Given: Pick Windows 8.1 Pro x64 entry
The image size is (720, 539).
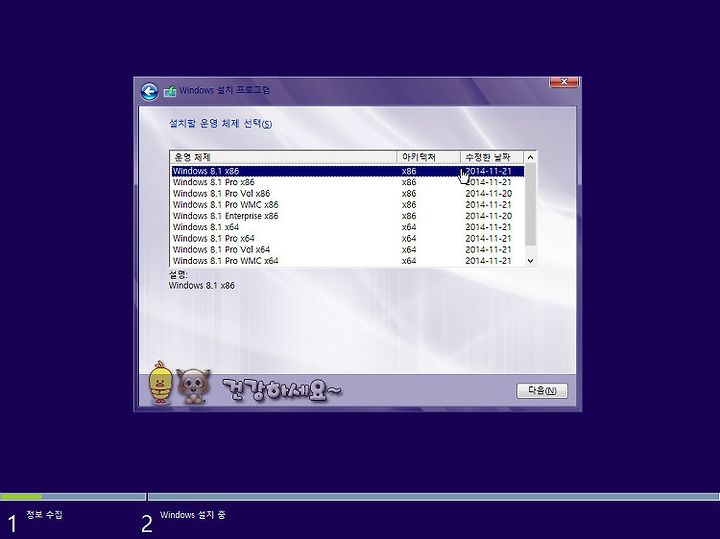Looking at the screenshot, I should [x=348, y=238].
